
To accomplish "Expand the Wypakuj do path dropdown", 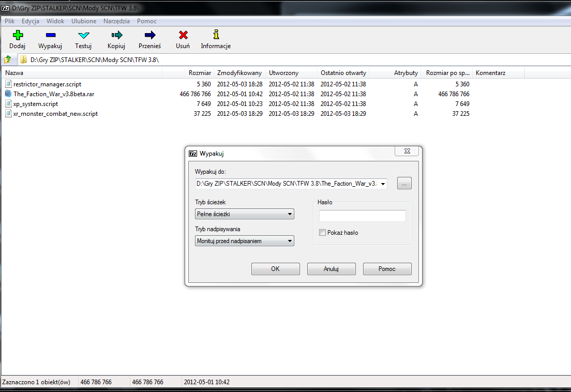I will click(383, 184).
